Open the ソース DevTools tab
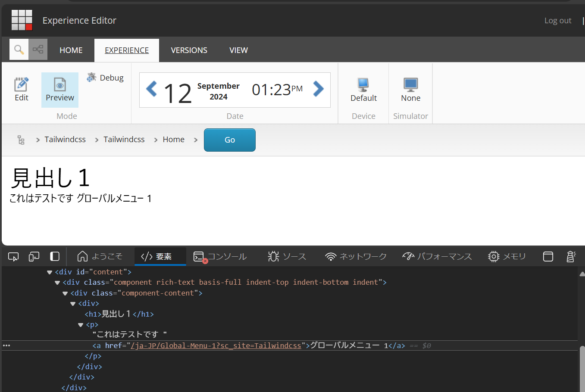The image size is (585, 392). click(287, 257)
